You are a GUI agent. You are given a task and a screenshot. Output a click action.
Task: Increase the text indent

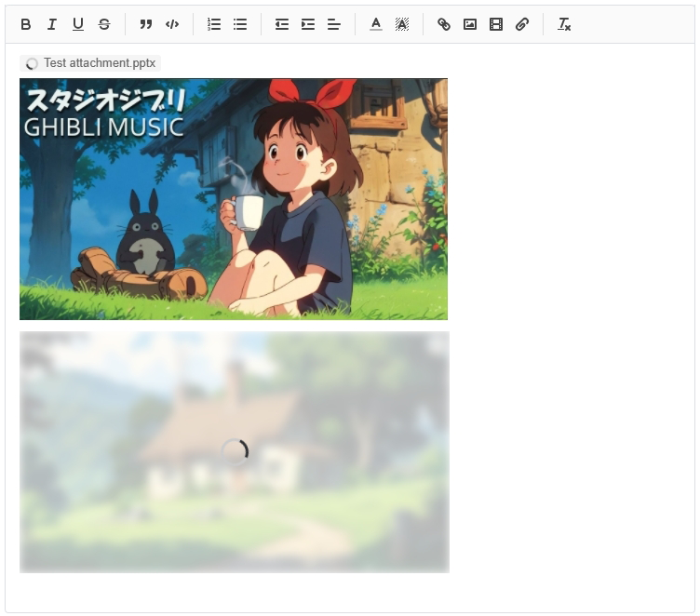pyautogui.click(x=308, y=24)
